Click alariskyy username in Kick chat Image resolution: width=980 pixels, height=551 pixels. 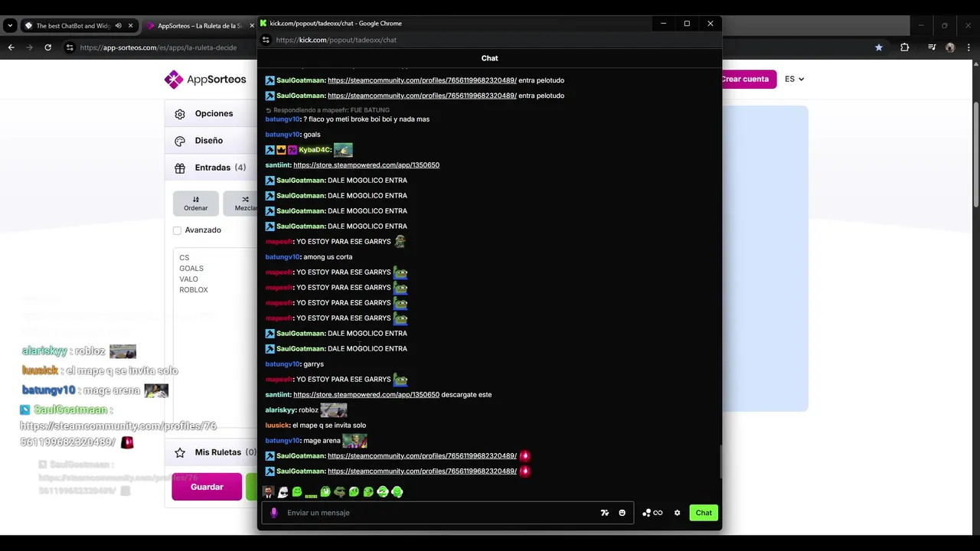[x=280, y=409]
